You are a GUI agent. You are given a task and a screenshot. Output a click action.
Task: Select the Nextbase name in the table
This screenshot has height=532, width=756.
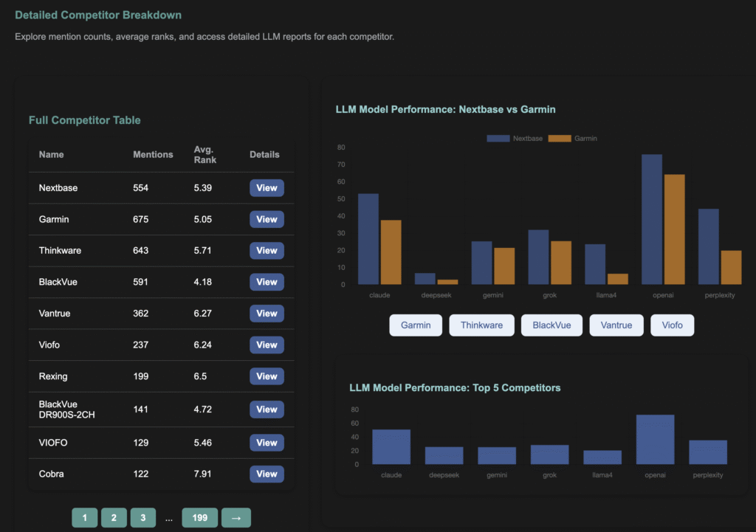click(58, 188)
